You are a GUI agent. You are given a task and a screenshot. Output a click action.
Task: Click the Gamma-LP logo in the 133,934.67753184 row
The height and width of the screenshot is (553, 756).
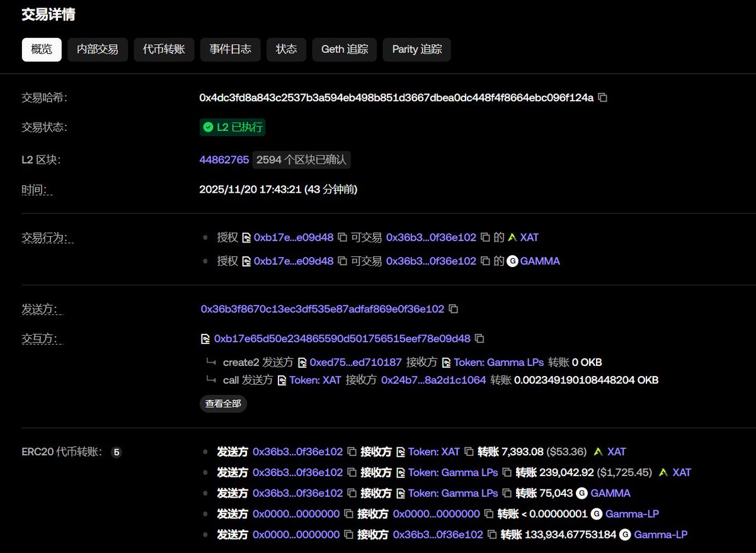pyautogui.click(x=625, y=535)
